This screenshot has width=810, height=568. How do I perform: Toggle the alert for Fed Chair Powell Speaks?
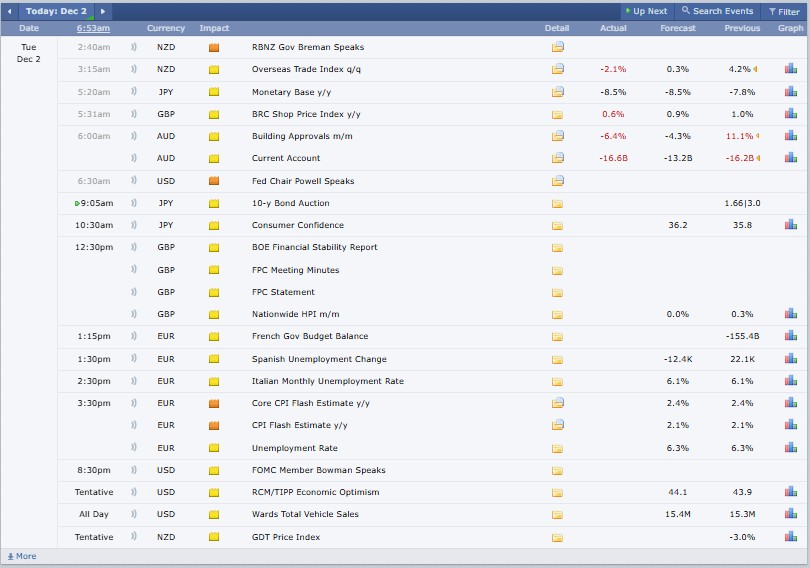134,181
